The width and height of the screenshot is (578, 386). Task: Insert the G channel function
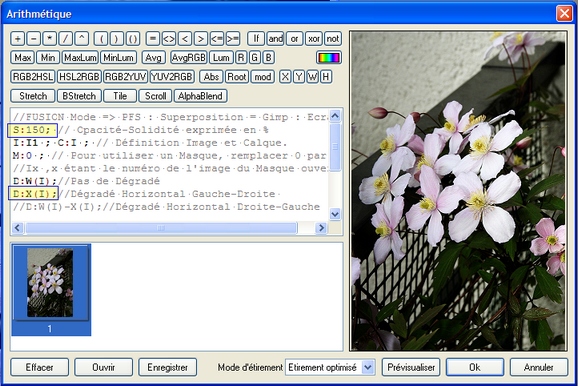pyautogui.click(x=254, y=58)
